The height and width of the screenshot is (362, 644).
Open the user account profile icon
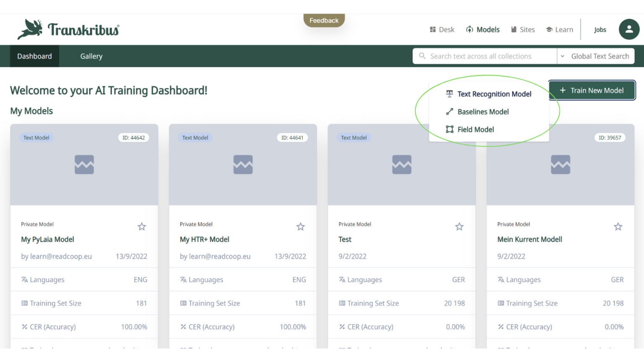click(x=629, y=29)
